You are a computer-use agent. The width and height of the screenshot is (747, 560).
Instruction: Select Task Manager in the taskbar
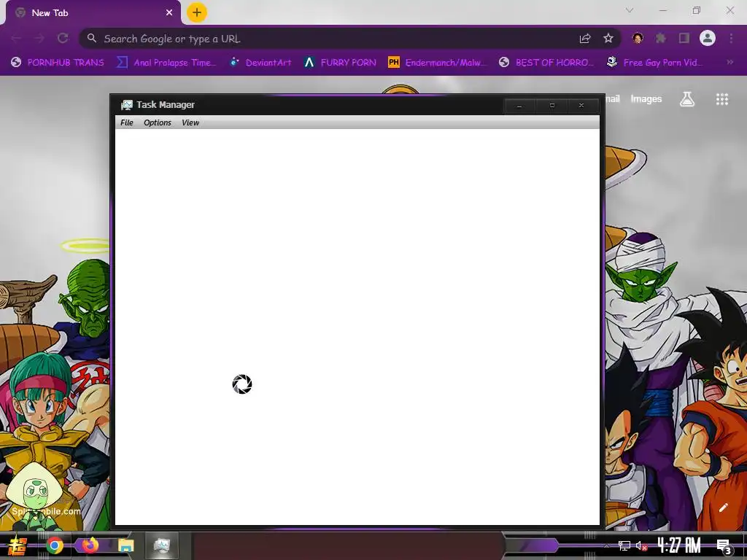[x=162, y=545]
